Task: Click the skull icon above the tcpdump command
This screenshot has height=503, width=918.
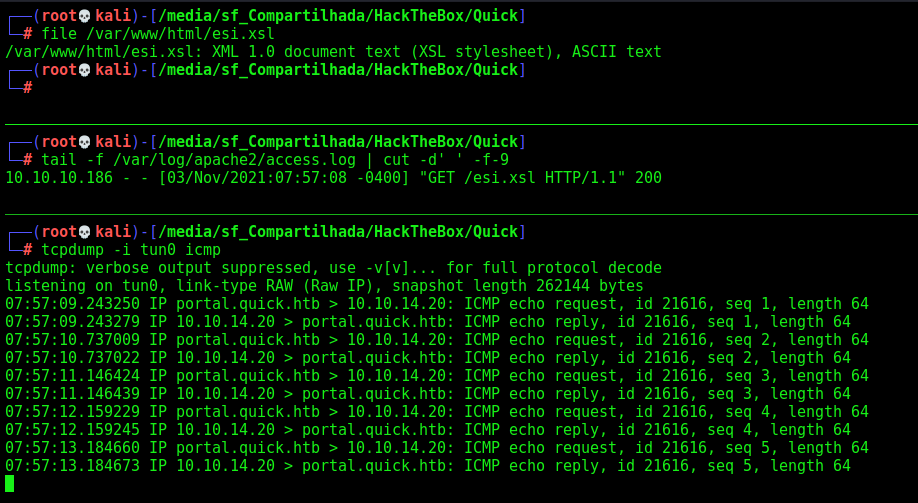Action: [x=84, y=232]
